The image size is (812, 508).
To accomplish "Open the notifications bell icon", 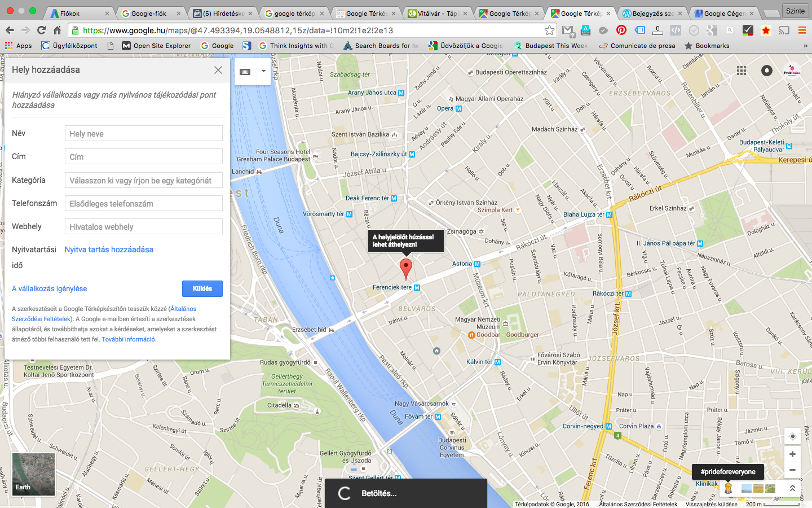I will click(x=767, y=71).
